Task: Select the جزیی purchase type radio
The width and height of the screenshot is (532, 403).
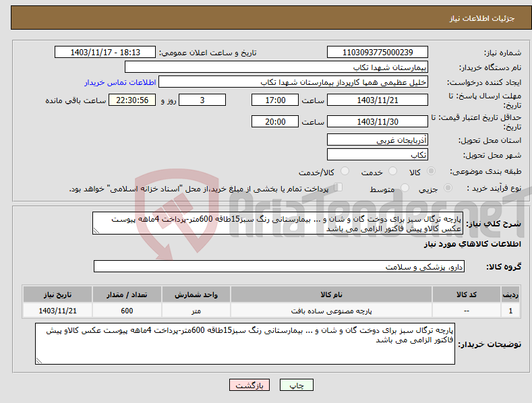Action: [x=448, y=187]
